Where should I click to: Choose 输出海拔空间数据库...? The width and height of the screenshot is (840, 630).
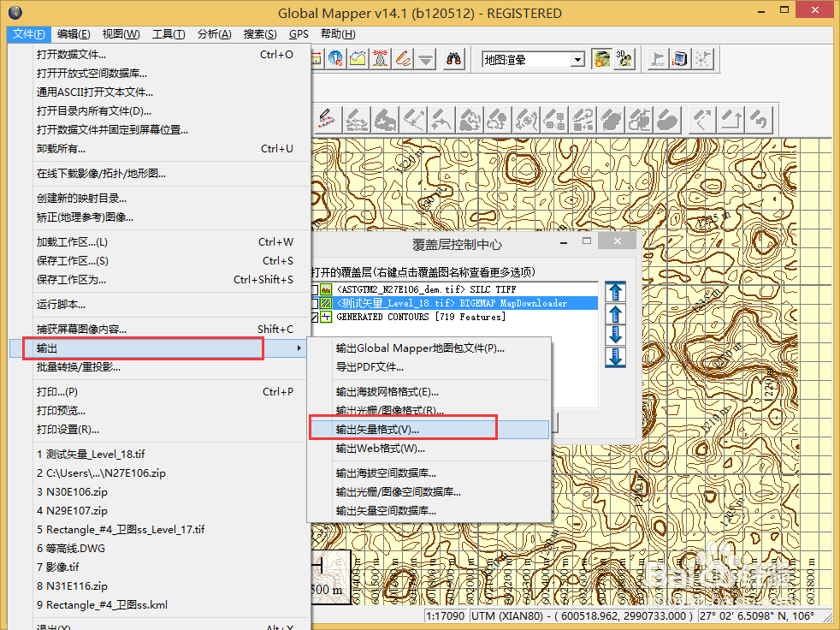429,473
